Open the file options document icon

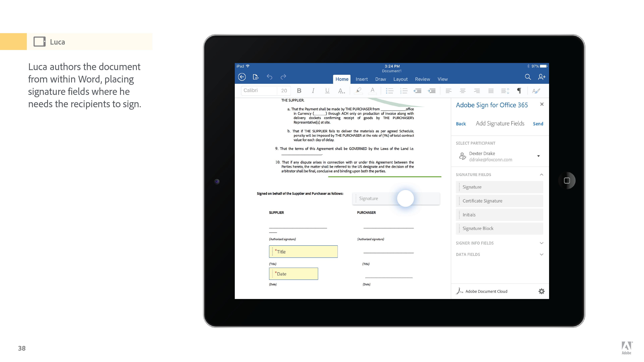click(255, 77)
